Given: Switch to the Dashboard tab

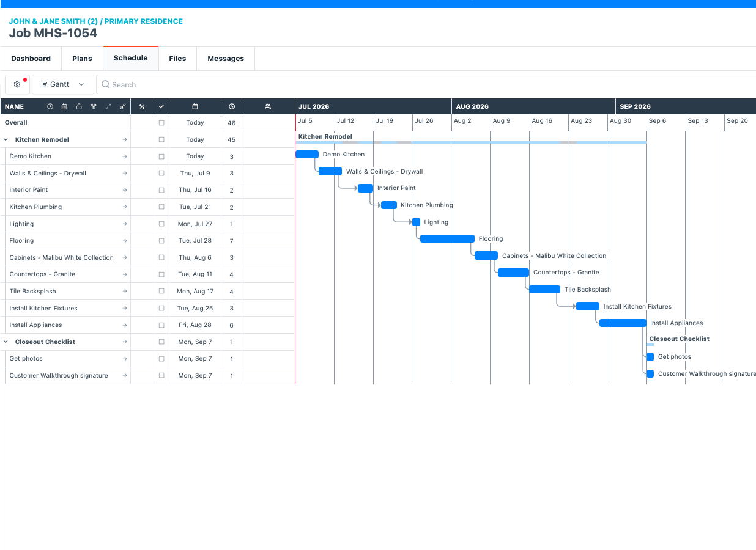Looking at the screenshot, I should coord(31,59).
